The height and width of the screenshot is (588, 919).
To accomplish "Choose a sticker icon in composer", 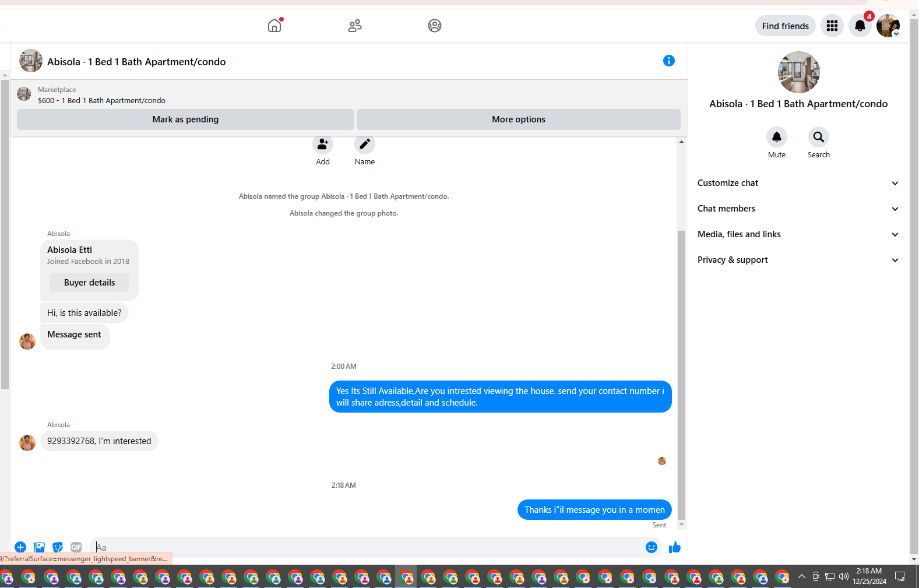I will [x=58, y=547].
